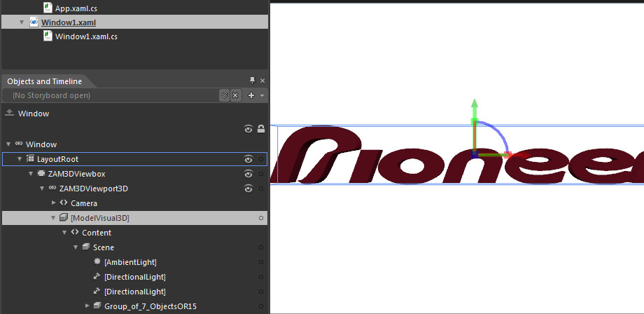Select Content in object tree
Screen dimensions: 644x314
[x=97, y=233]
